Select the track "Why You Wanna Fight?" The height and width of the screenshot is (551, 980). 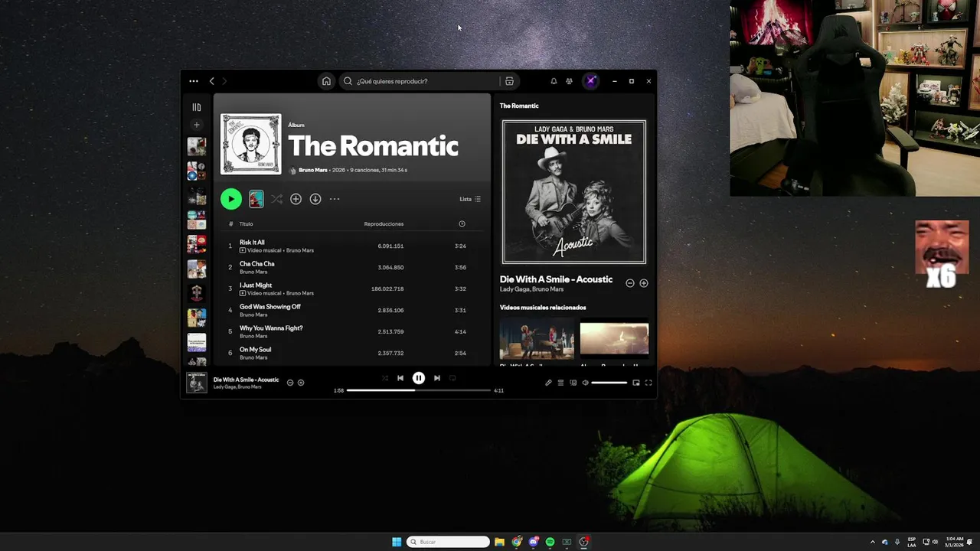pyautogui.click(x=271, y=328)
